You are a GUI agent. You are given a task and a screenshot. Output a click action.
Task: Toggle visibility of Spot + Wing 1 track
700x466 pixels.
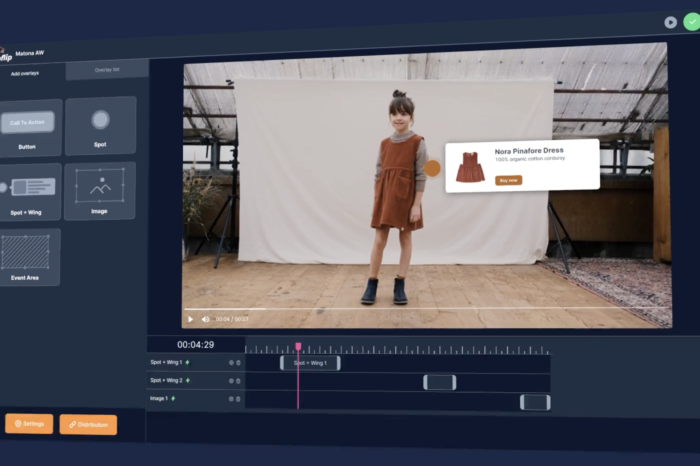coord(231,362)
